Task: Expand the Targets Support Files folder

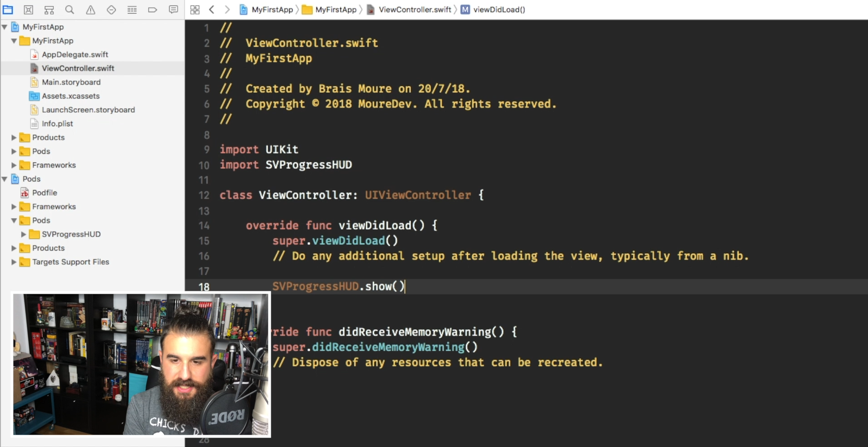Action: pos(14,262)
